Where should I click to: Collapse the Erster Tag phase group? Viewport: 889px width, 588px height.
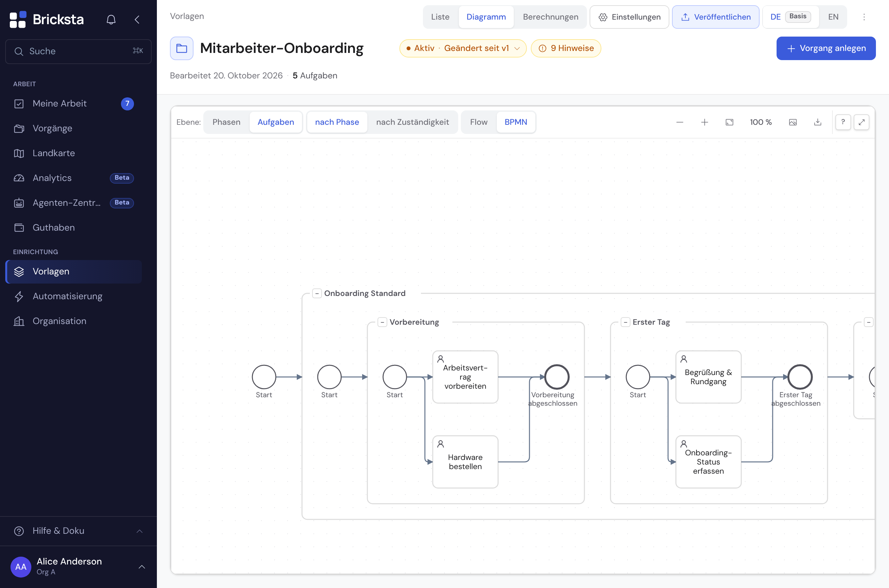pos(625,322)
